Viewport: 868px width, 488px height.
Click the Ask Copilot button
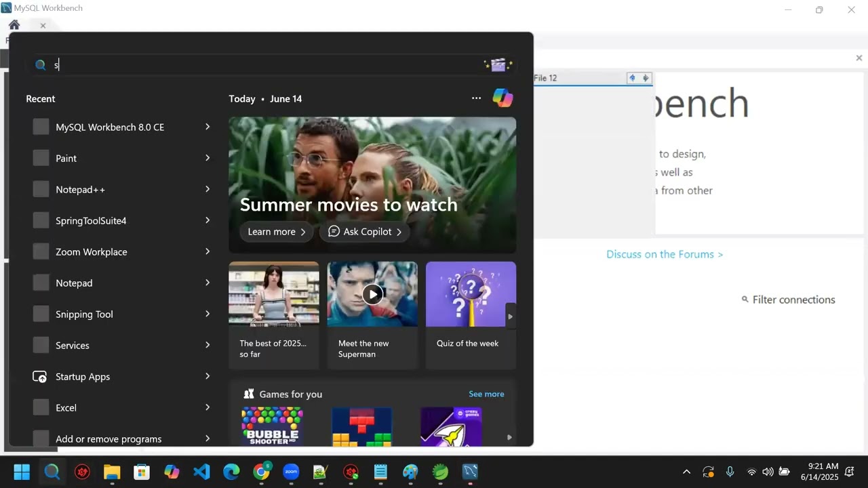365,232
